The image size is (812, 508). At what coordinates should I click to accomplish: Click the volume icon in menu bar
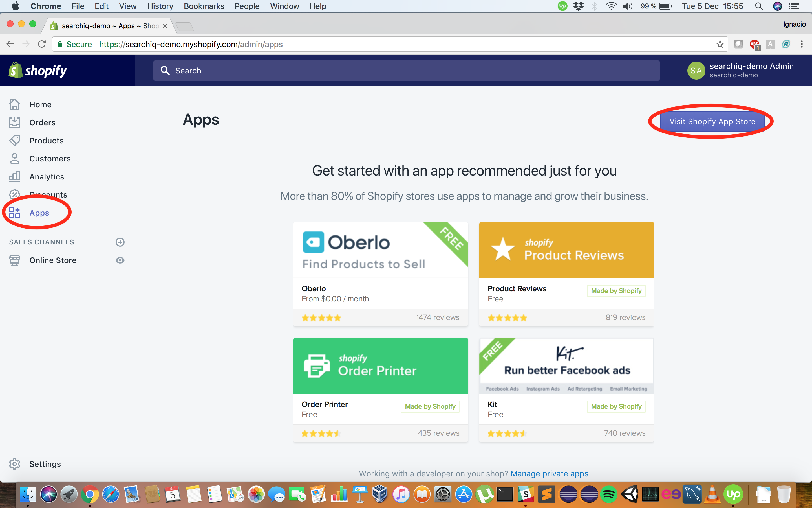click(x=627, y=6)
